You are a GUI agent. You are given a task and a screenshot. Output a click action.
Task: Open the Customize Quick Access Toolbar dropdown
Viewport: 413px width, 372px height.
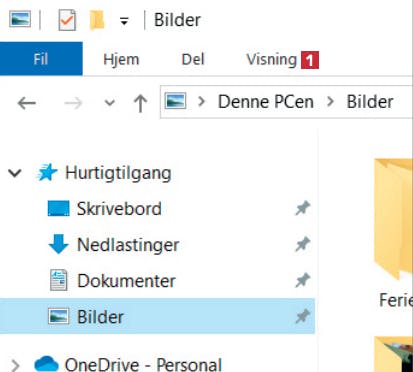tap(124, 21)
